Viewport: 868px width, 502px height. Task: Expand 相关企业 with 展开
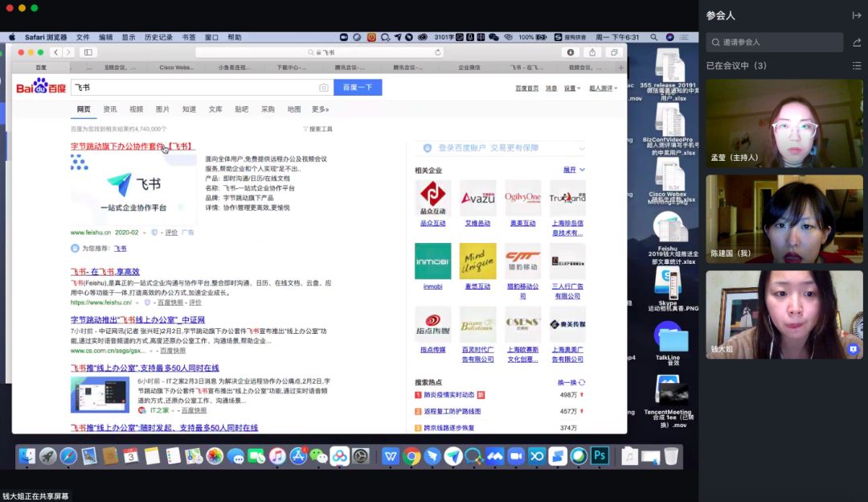pos(574,170)
